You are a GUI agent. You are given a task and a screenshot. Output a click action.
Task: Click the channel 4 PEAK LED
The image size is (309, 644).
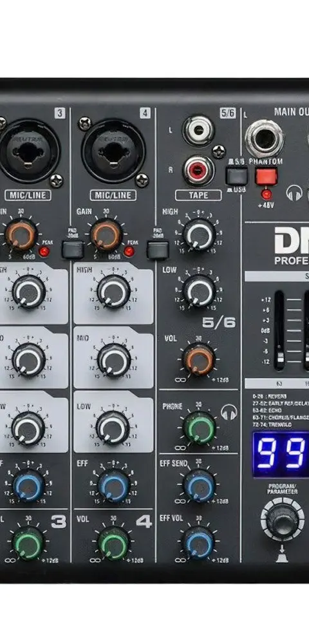129,251
